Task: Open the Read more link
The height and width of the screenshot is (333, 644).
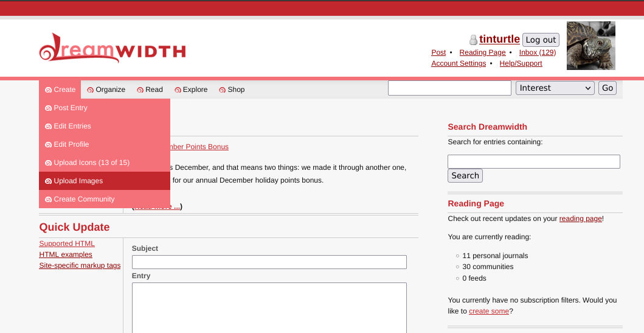Action: [x=158, y=207]
